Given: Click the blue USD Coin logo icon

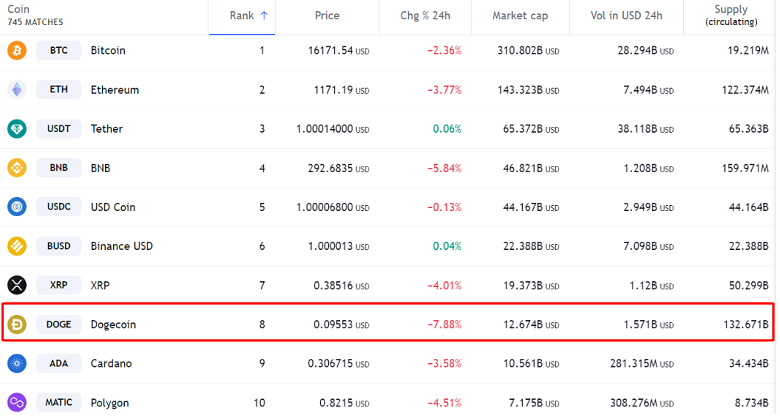Looking at the screenshot, I should (x=16, y=207).
